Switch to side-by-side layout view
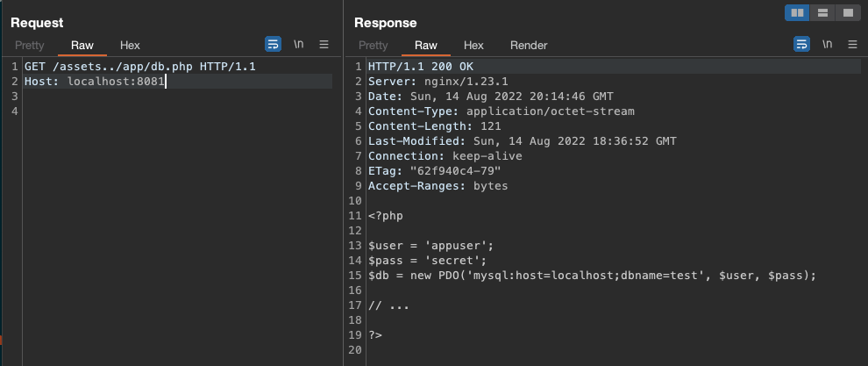868x366 pixels. click(797, 12)
